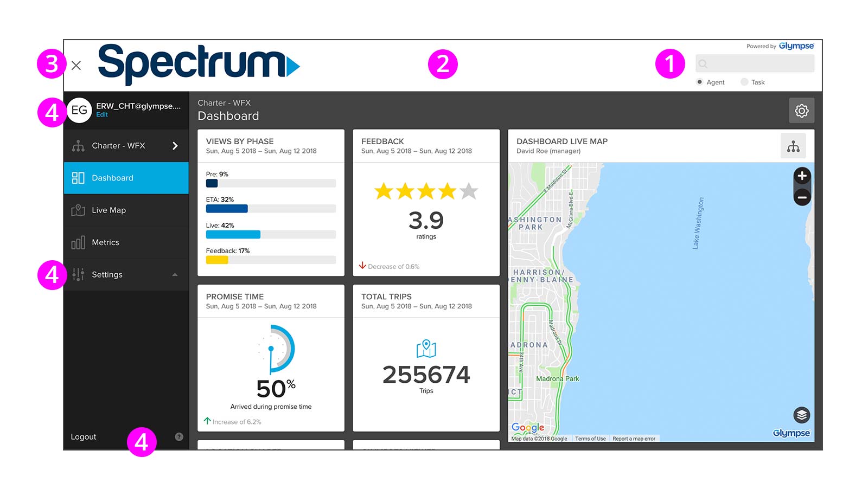The height and width of the screenshot is (489, 868).
Task: Click the trips map pin icon
Action: pos(426,349)
